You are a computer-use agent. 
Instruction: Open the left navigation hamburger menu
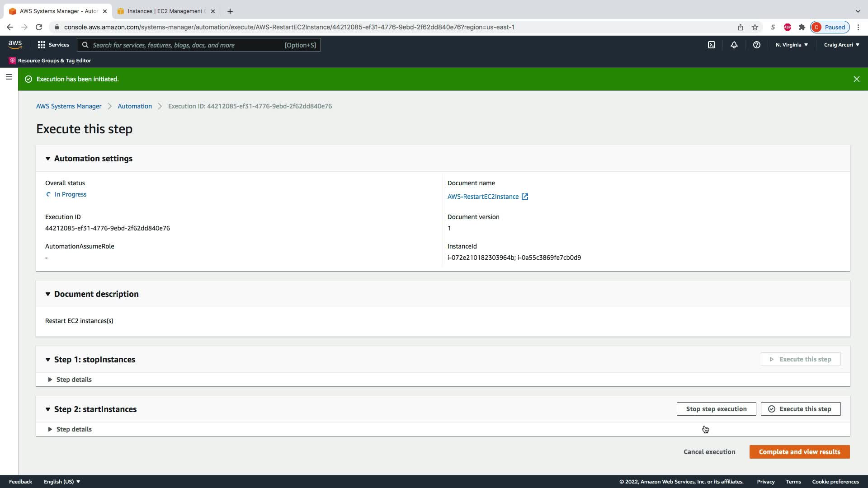pyautogui.click(x=9, y=77)
